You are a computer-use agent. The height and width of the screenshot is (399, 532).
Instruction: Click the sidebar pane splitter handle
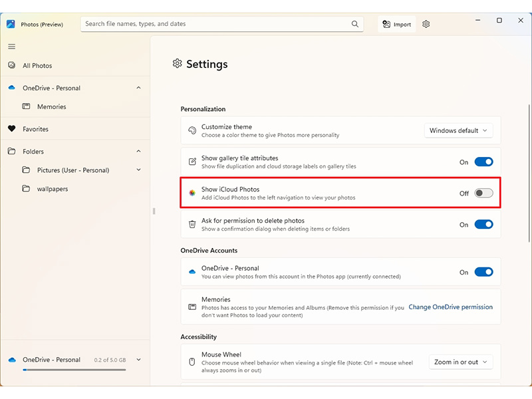coord(154,211)
